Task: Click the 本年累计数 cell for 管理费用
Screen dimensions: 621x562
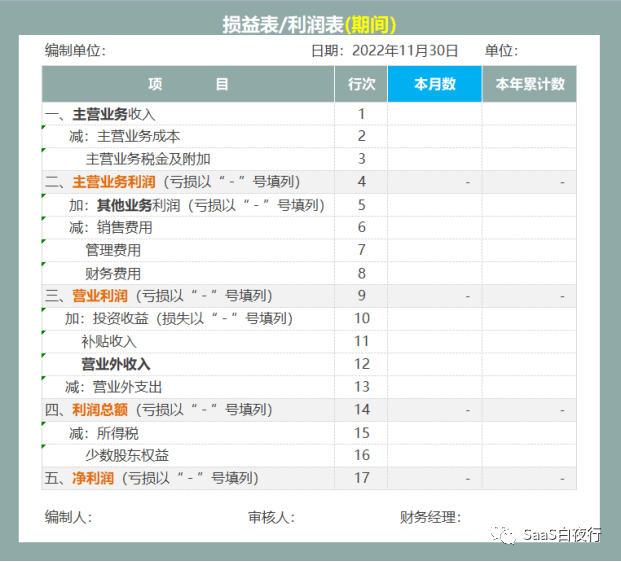Action: 530,250
